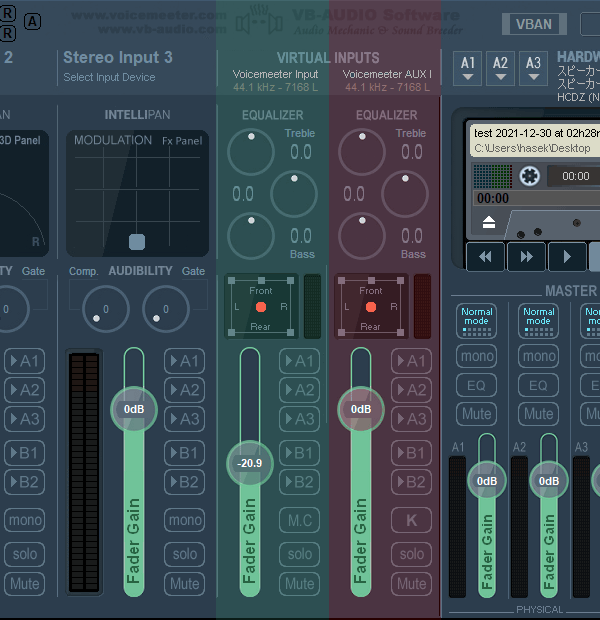The width and height of the screenshot is (600, 620).
Task: Click the Gate knob on Stereo Input 3
Action: point(166,309)
